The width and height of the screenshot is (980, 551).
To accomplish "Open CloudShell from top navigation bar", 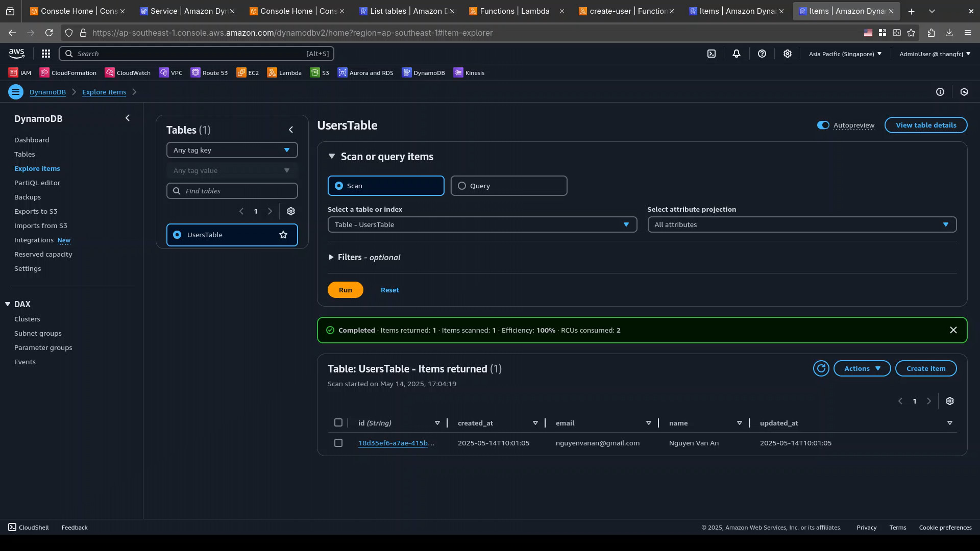I will click(x=712, y=54).
